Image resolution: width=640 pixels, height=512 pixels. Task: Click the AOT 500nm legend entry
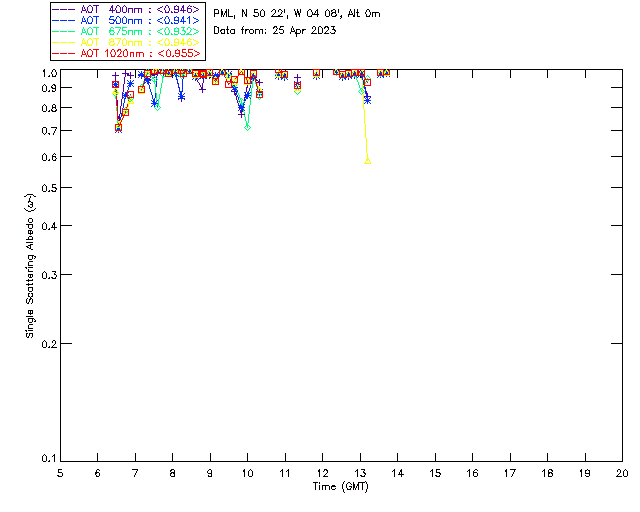tap(127, 20)
